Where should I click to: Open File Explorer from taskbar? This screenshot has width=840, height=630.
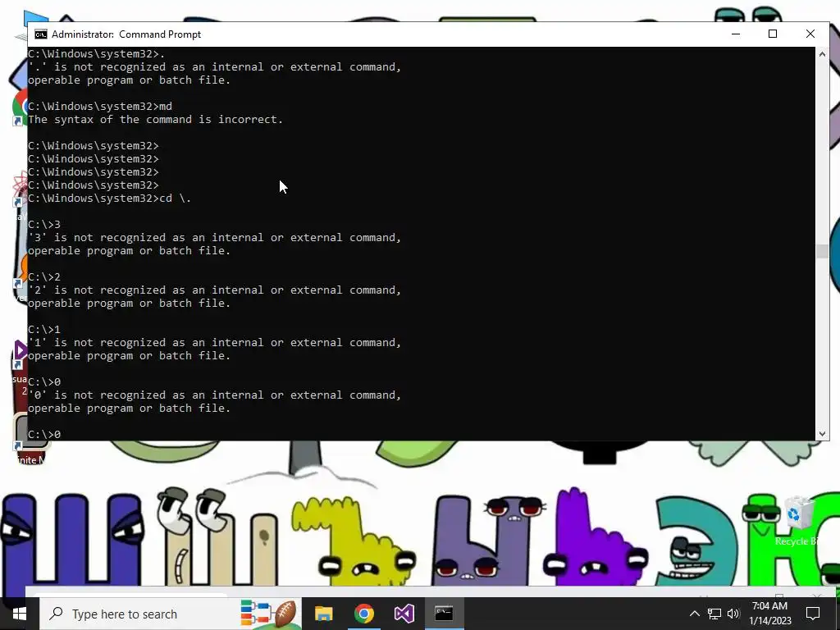pyautogui.click(x=323, y=614)
